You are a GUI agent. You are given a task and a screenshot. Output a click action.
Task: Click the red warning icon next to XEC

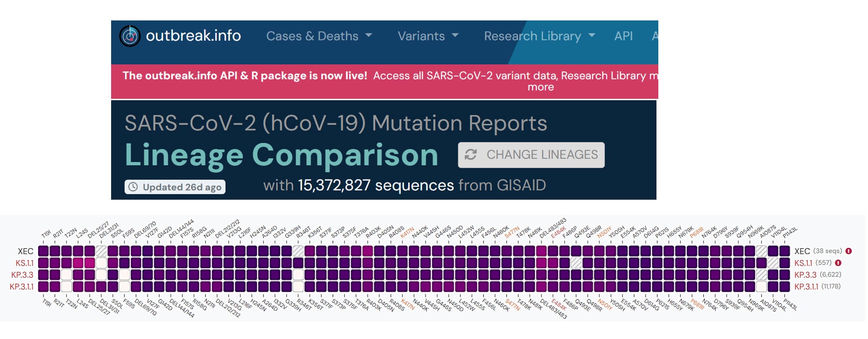(x=848, y=251)
